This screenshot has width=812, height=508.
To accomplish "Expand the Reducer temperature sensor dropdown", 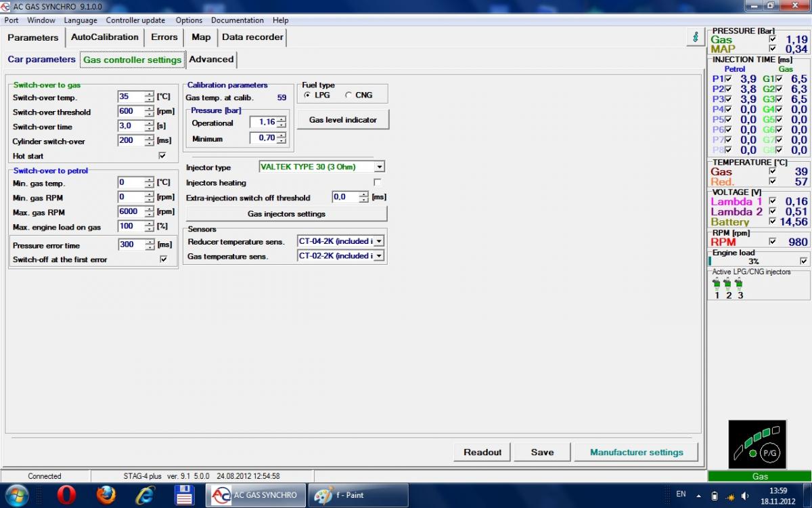I will [379, 241].
